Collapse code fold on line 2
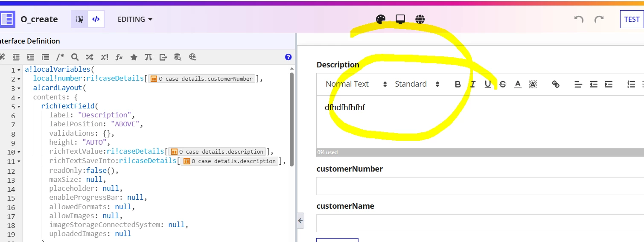 coord(19,79)
